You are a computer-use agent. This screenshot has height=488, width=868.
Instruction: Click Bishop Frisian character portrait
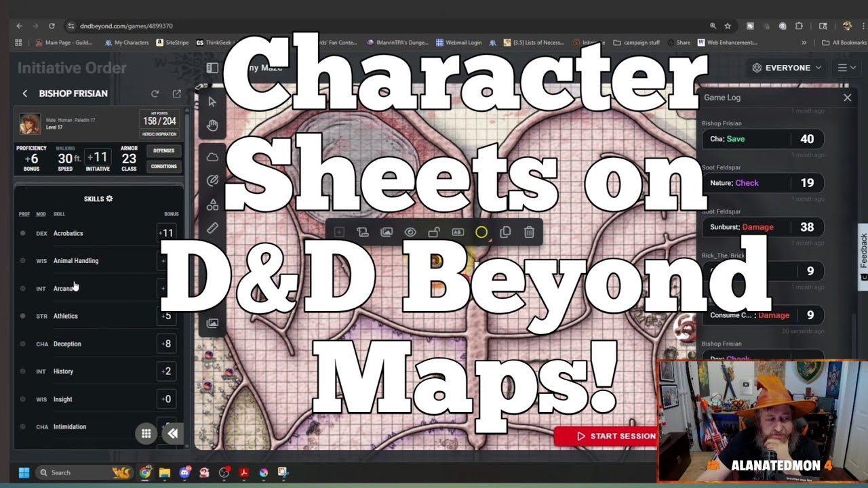point(30,123)
